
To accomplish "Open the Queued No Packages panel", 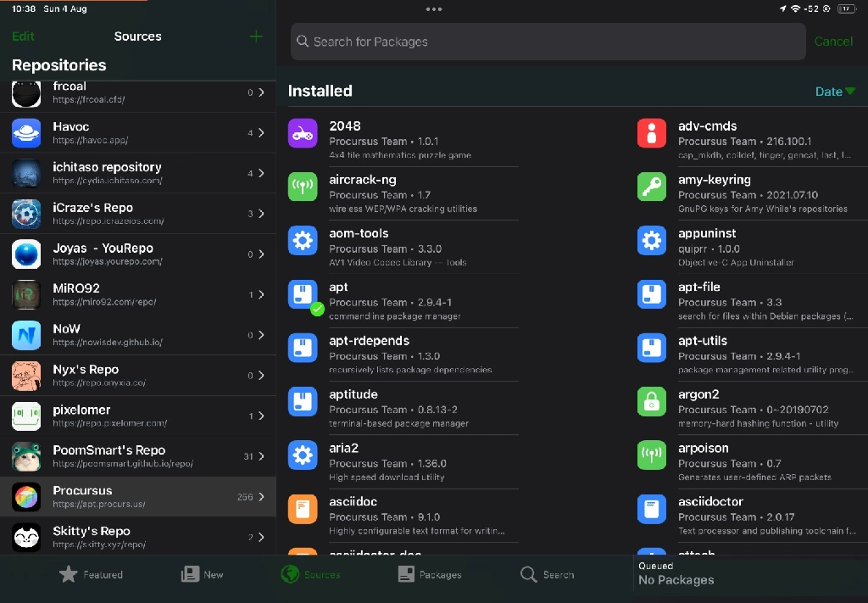I will 751,573.
